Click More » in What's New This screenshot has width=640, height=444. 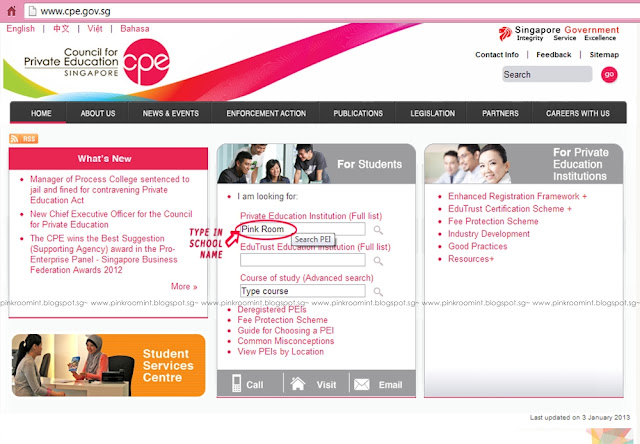click(184, 286)
